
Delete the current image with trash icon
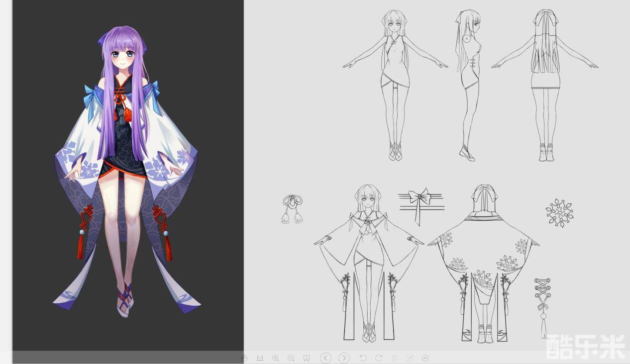(x=394, y=358)
